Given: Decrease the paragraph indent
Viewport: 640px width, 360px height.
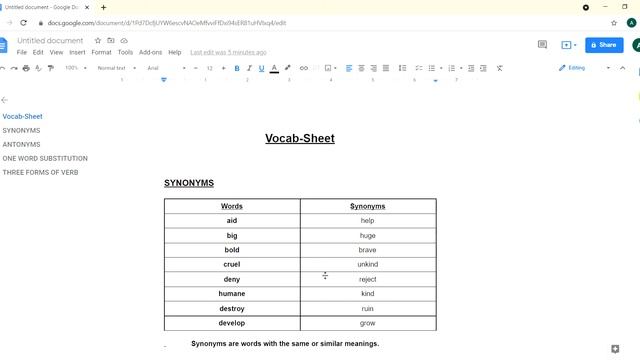Looking at the screenshot, I should click(471, 68).
